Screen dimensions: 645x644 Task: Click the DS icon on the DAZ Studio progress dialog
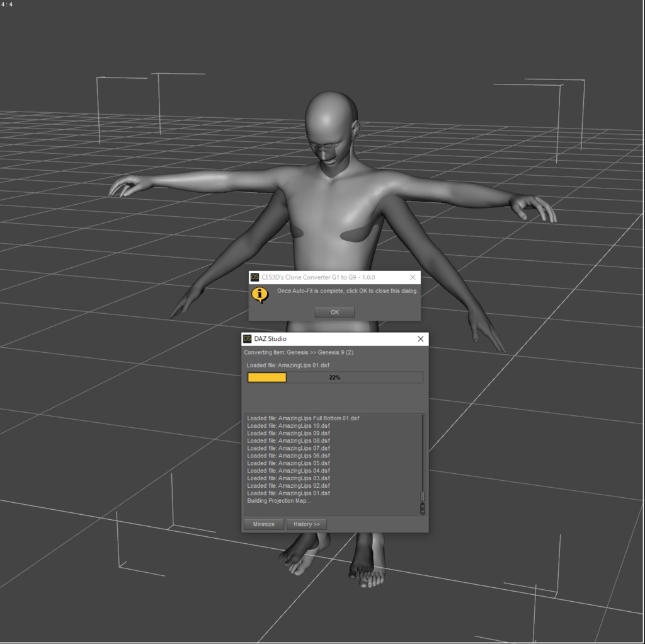pos(247,339)
